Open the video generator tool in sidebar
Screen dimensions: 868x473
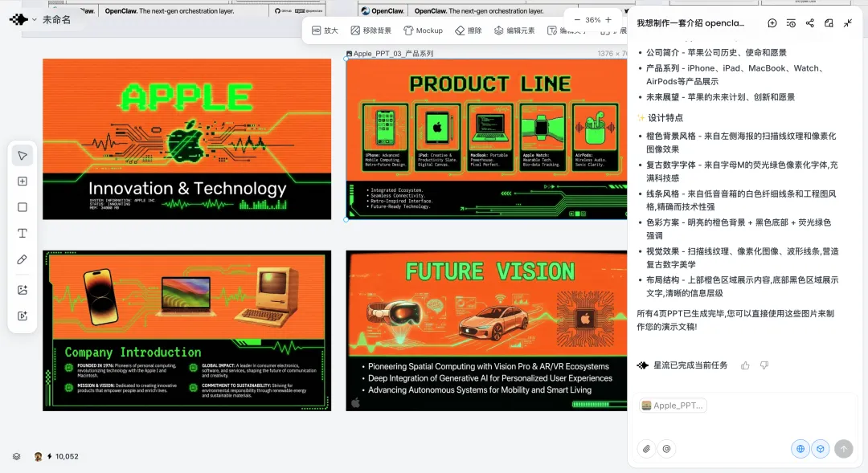[23, 316]
